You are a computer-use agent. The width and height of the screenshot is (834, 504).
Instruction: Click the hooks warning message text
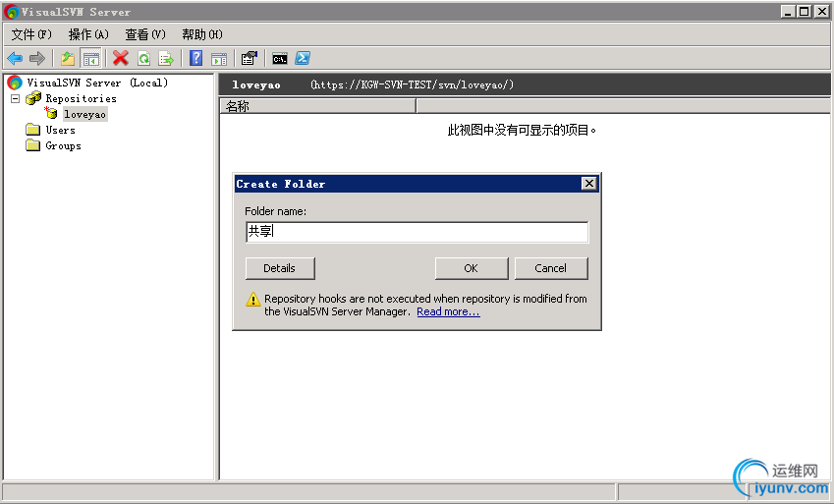425,305
